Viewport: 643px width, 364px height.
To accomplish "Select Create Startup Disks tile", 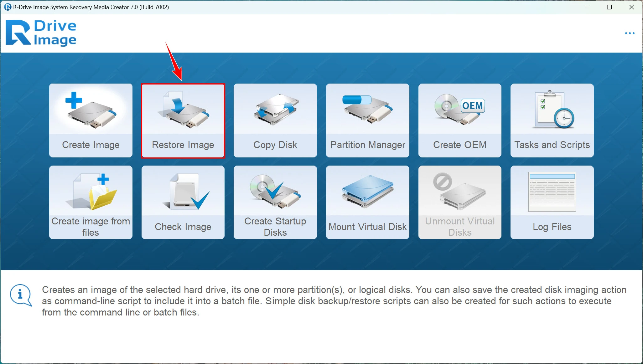I will tap(275, 203).
